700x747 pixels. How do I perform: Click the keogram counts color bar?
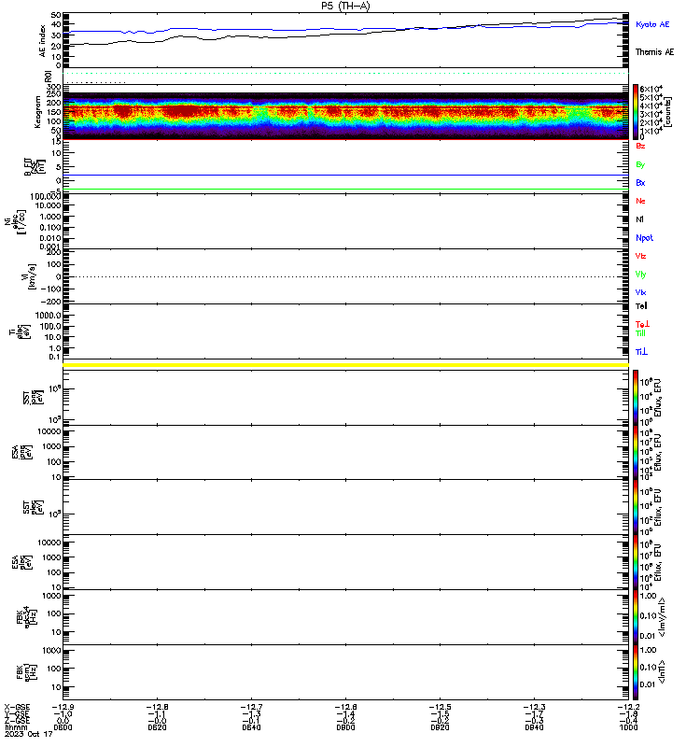click(x=636, y=112)
